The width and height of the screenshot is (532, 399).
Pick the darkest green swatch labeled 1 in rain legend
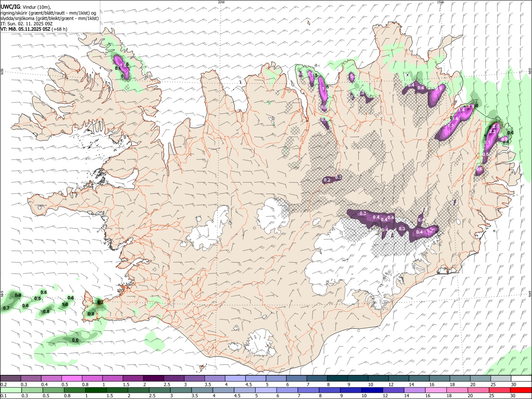pos(96,390)
